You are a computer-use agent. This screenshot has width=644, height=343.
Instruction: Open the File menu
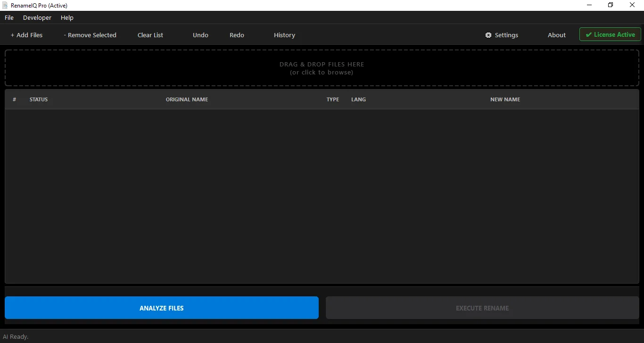(9, 17)
